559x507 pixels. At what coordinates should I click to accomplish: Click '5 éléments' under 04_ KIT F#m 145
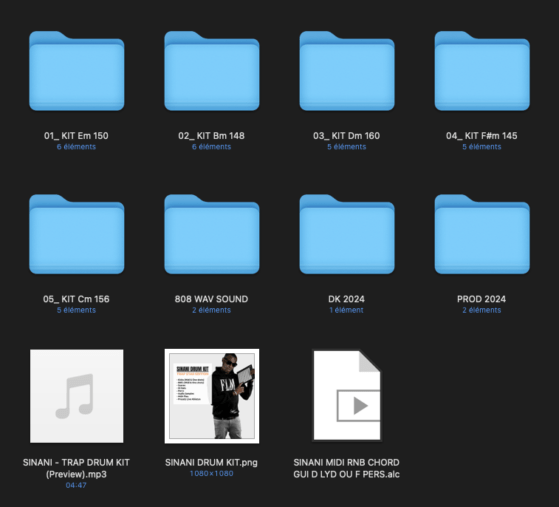[482, 147]
